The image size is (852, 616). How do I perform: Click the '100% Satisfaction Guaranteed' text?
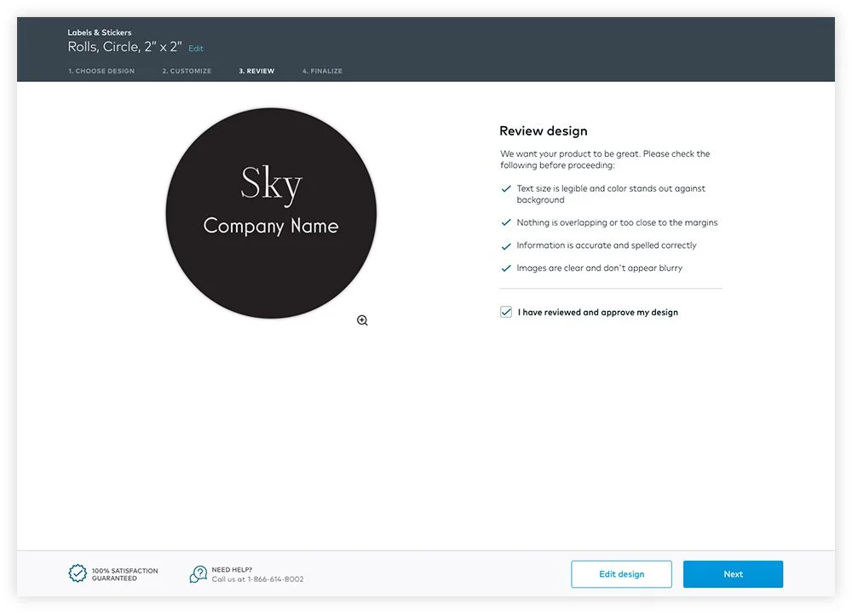pos(125,574)
